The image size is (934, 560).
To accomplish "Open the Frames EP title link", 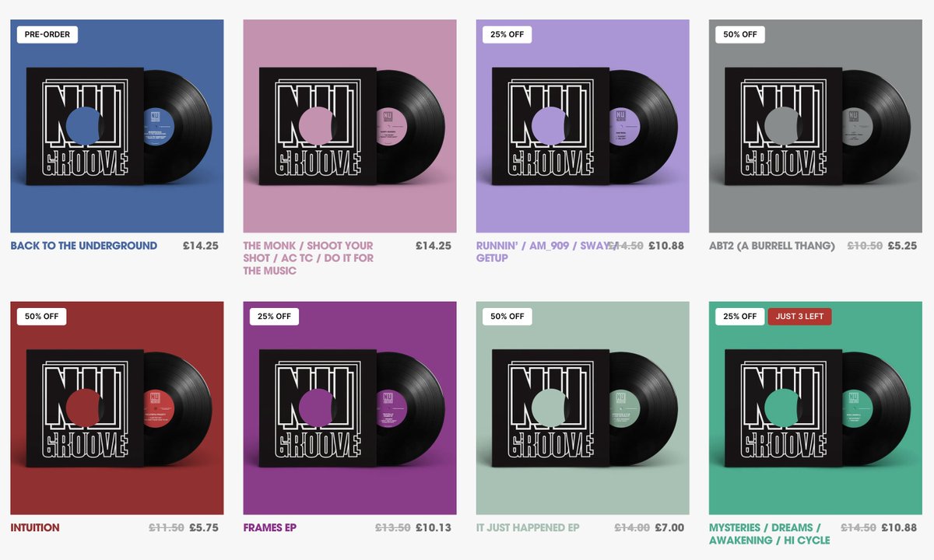I will tap(269, 527).
